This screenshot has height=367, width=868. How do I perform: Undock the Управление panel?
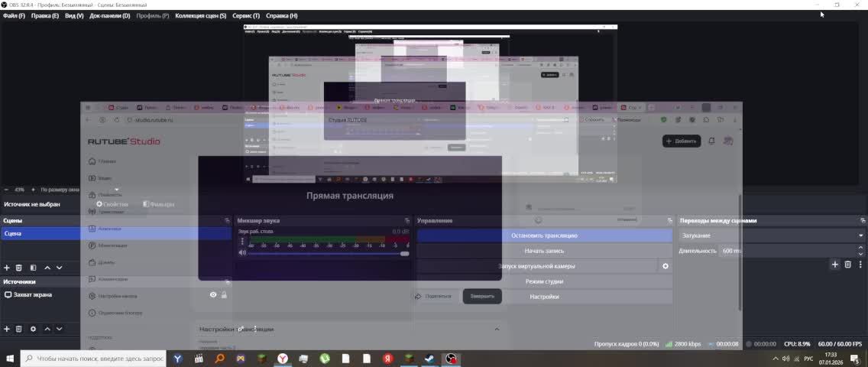pyautogui.click(x=669, y=221)
